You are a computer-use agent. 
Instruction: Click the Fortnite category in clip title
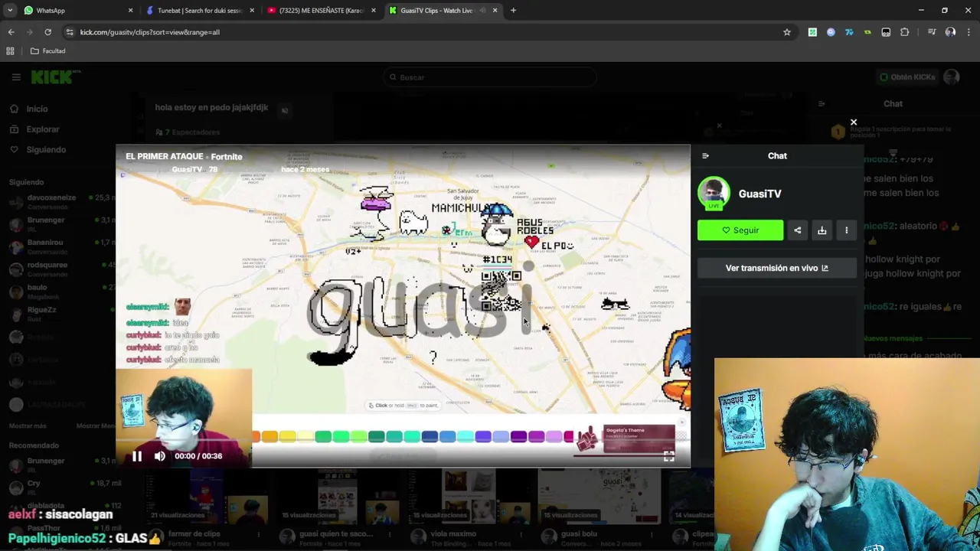tap(226, 157)
